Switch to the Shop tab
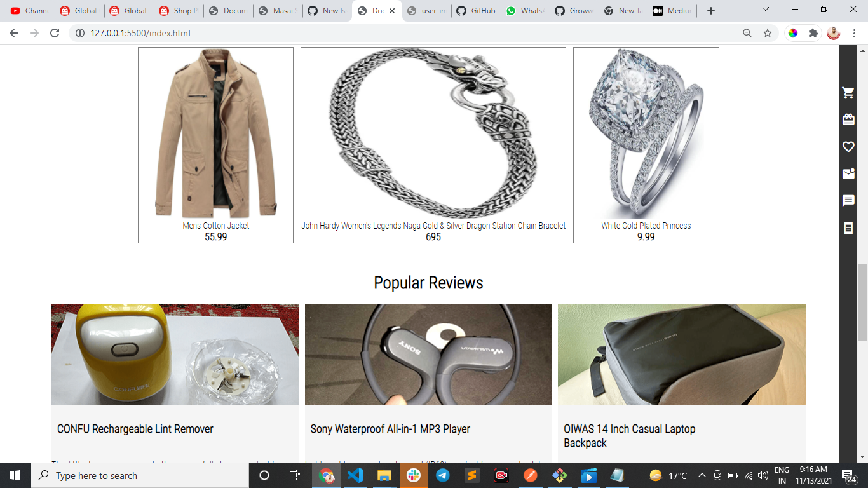Image resolution: width=868 pixels, height=488 pixels. point(178,11)
